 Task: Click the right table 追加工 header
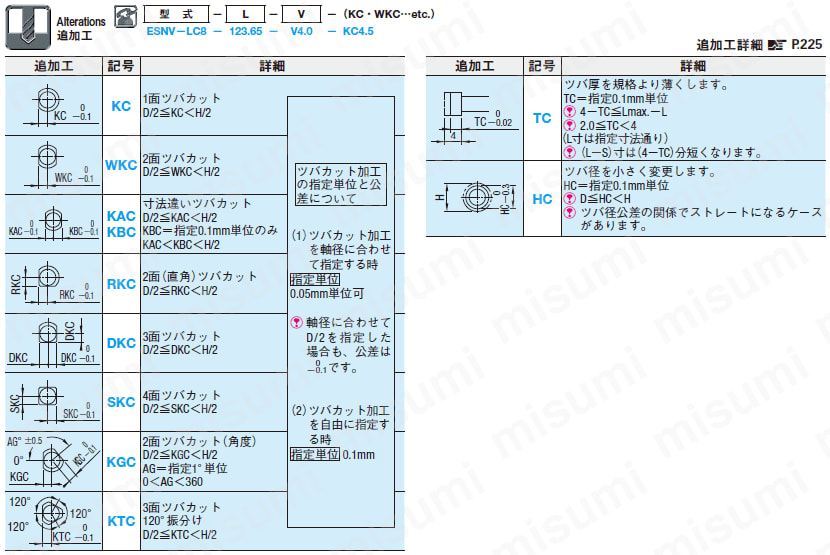pos(475,66)
